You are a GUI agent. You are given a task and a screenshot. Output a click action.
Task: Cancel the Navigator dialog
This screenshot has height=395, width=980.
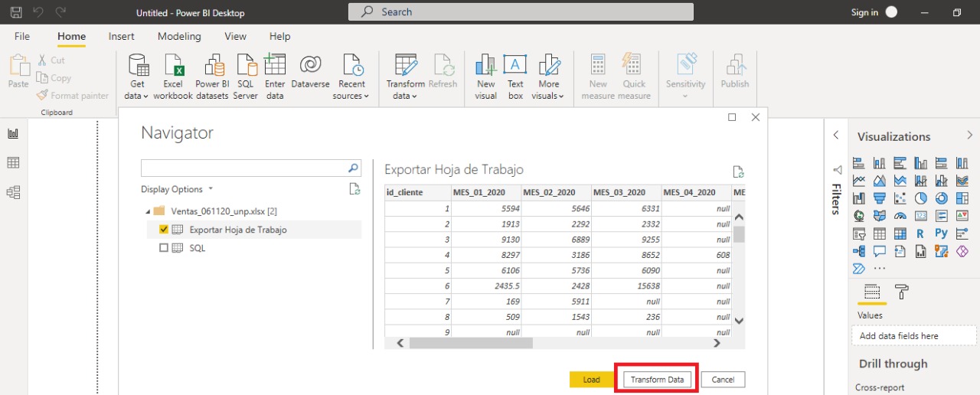[x=723, y=380]
